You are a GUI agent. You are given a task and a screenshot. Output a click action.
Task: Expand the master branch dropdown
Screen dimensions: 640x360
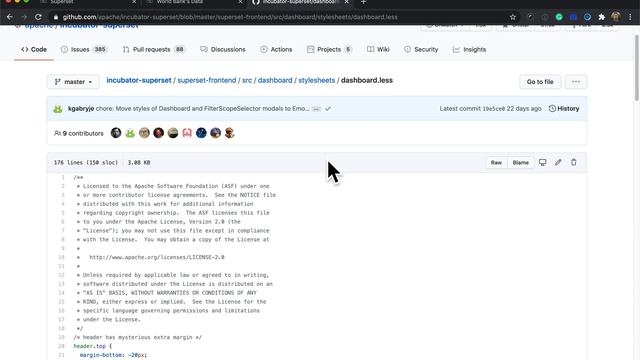click(73, 82)
